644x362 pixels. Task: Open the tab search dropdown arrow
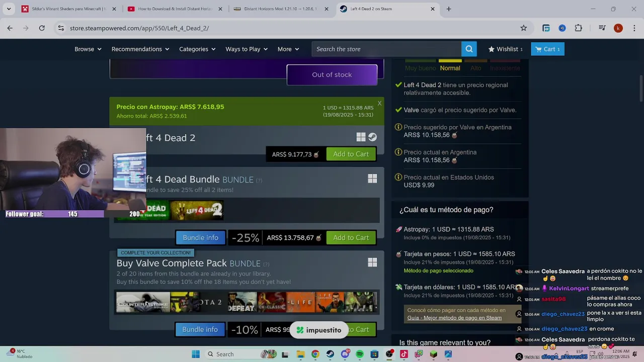(9, 9)
